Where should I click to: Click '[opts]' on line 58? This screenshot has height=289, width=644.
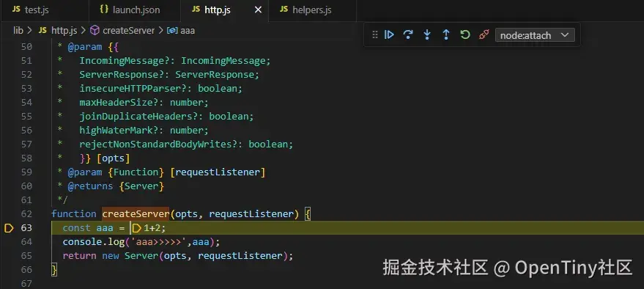coord(114,158)
